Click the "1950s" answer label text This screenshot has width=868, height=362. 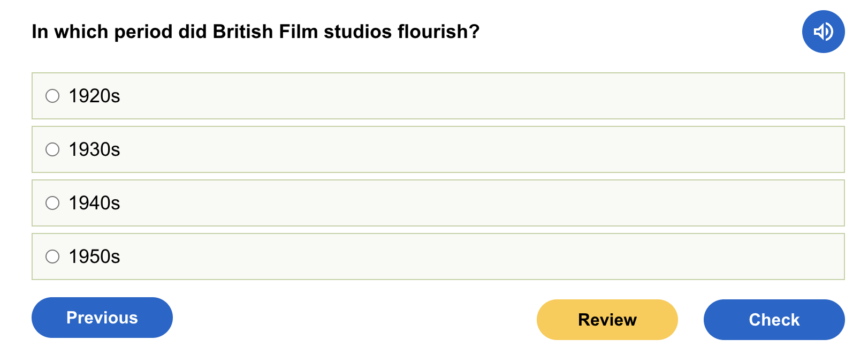pyautogui.click(x=94, y=257)
